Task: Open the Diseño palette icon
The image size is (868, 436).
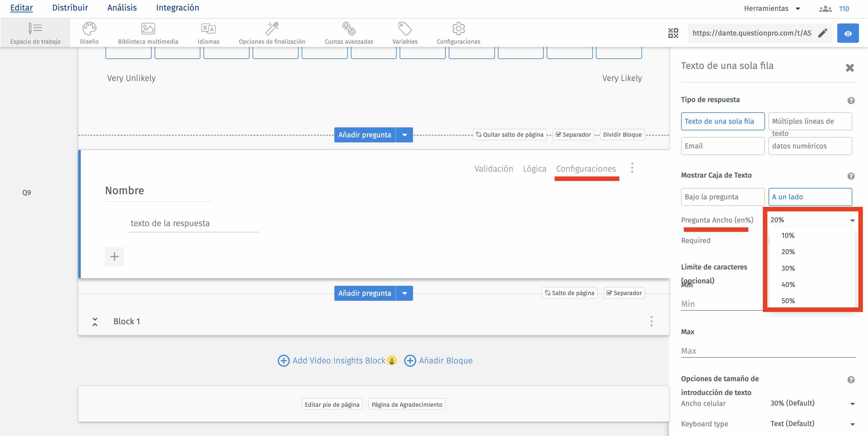Action: (x=89, y=29)
